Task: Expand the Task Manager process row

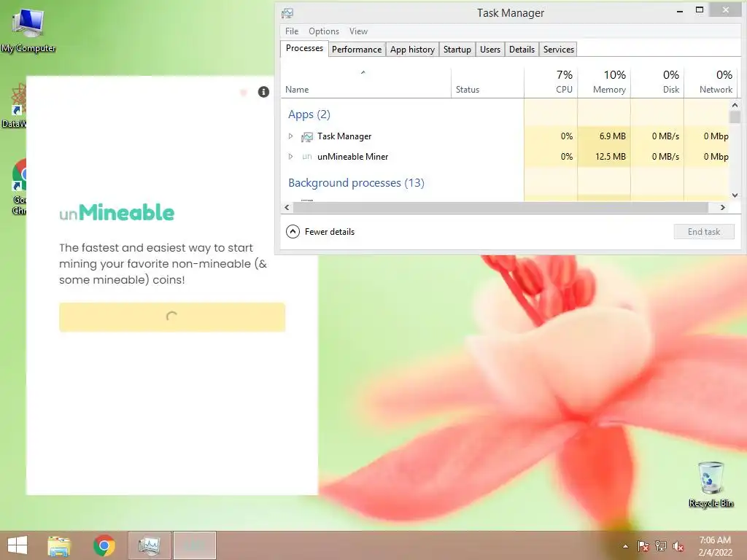Action: tap(290, 136)
